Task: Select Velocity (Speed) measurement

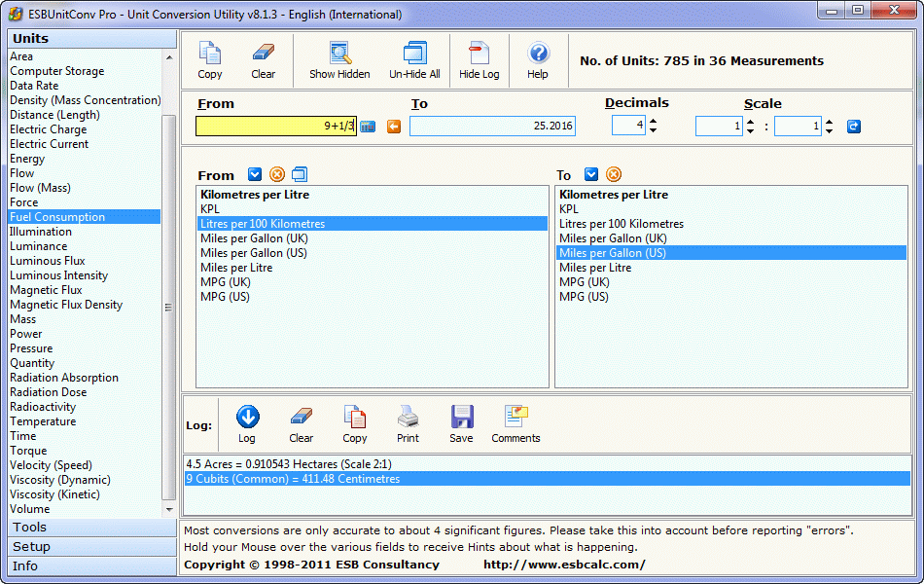Action: 51,465
